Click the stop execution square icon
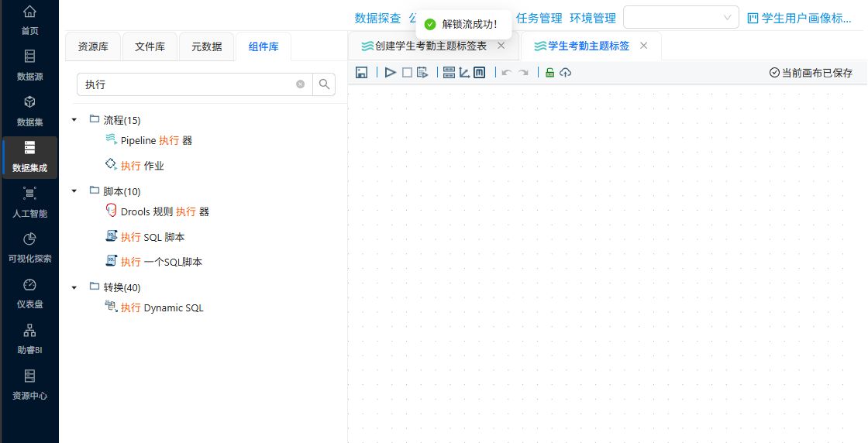The width and height of the screenshot is (868, 443). pyautogui.click(x=407, y=73)
